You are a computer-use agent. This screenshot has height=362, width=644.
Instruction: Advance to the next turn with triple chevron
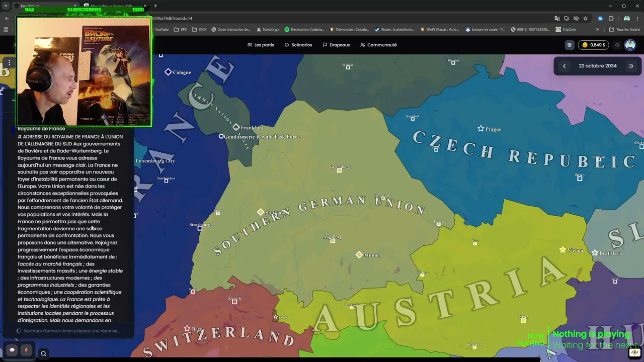[630, 66]
